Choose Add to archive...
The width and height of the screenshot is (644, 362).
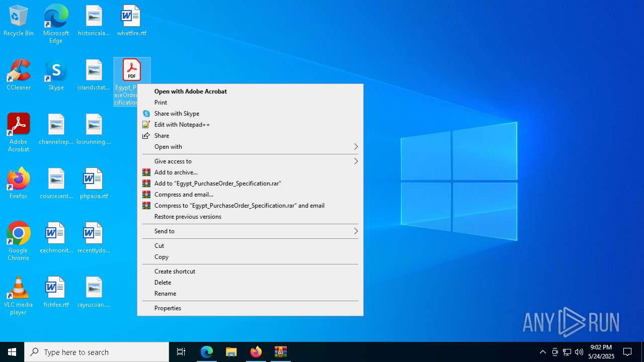(250, 172)
